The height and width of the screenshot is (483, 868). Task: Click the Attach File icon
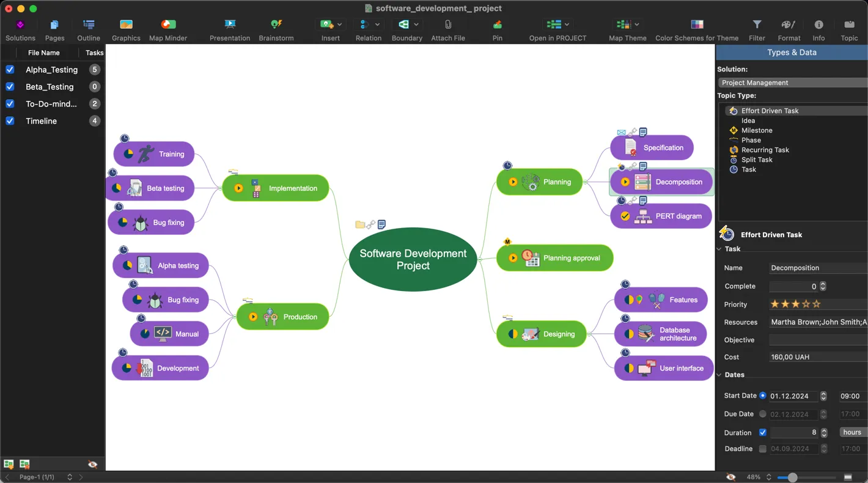tap(448, 24)
